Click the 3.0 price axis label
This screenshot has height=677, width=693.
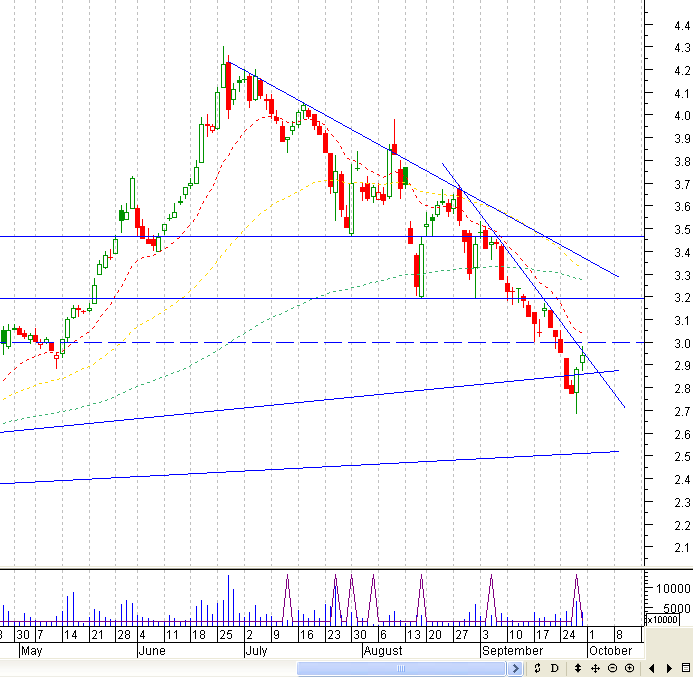pyautogui.click(x=682, y=343)
